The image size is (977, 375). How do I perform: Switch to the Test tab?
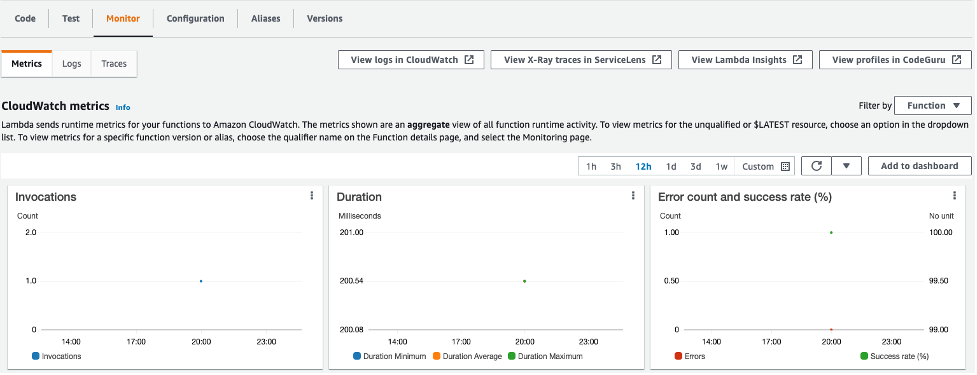tap(70, 19)
